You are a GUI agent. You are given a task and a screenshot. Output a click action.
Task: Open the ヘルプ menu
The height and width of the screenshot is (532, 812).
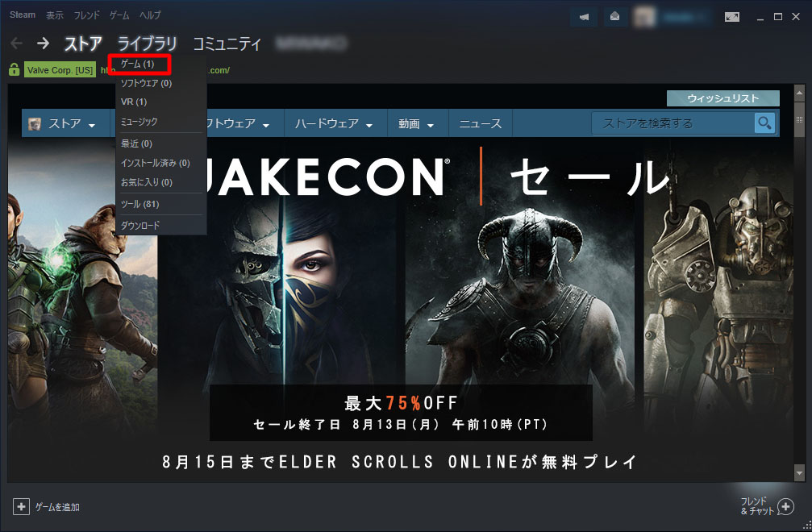150,15
